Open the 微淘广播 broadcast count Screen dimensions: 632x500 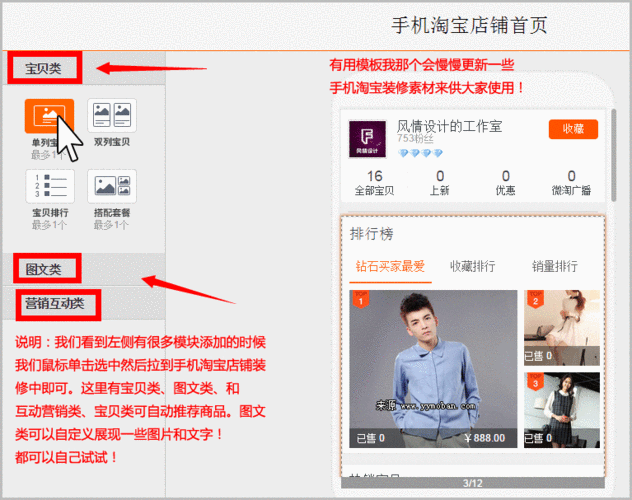coord(571,183)
